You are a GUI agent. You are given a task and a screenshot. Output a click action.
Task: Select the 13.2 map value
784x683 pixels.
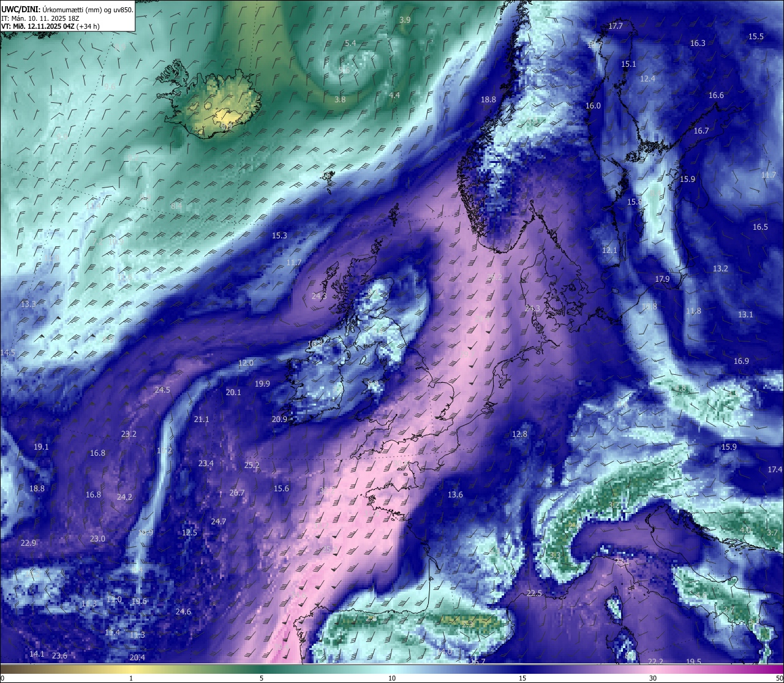point(720,268)
